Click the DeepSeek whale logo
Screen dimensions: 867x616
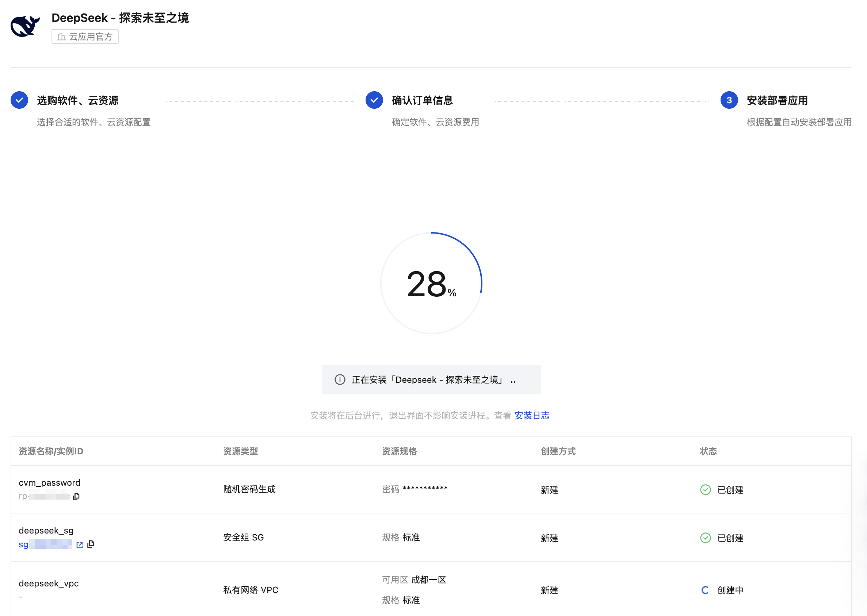[x=25, y=26]
